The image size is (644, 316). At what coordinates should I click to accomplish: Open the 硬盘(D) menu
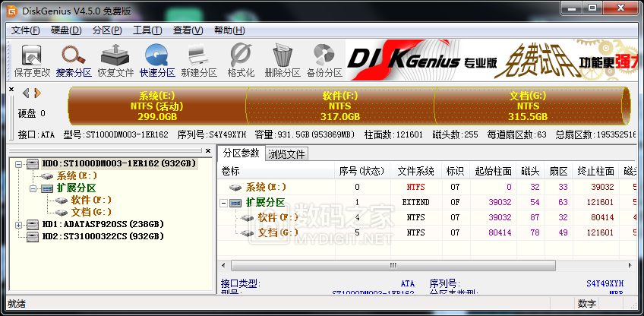(66, 30)
